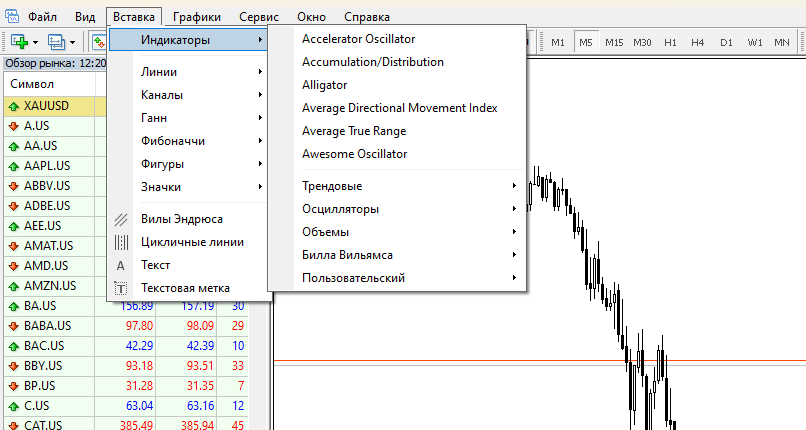Expand the Пользовательский submenu
This screenshot has height=430, width=806.
pos(410,278)
